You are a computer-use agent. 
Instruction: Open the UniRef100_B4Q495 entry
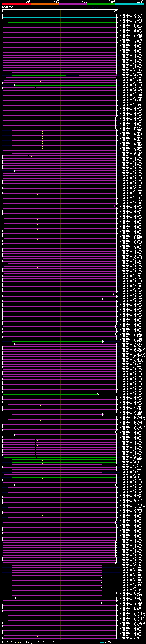pos(131,585)
